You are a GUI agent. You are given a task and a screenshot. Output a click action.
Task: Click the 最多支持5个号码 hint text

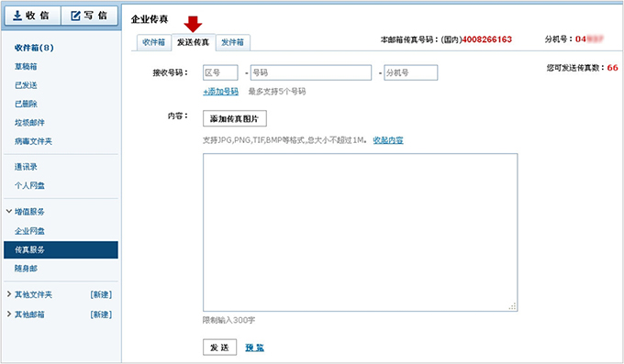pyautogui.click(x=277, y=92)
